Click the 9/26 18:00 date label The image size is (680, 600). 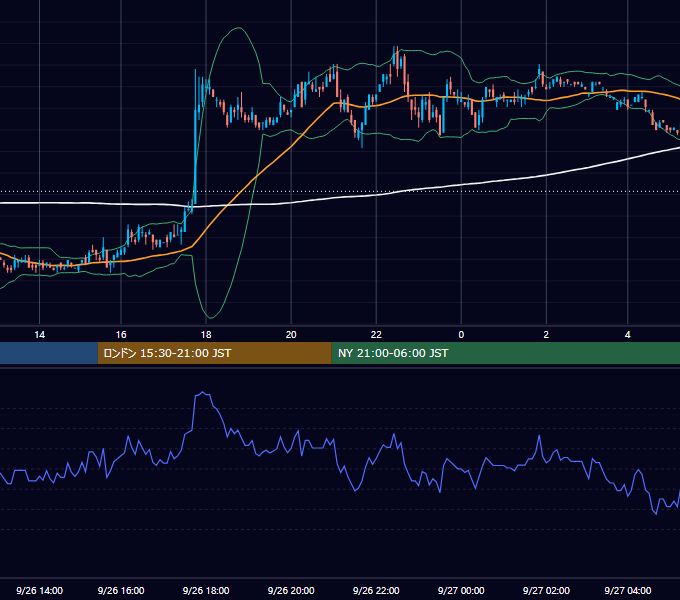click(x=206, y=590)
